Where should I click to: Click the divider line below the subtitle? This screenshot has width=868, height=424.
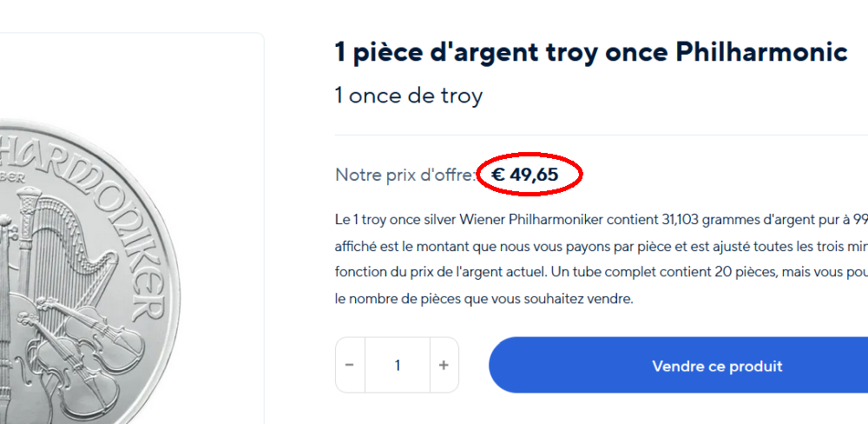pos(599,135)
